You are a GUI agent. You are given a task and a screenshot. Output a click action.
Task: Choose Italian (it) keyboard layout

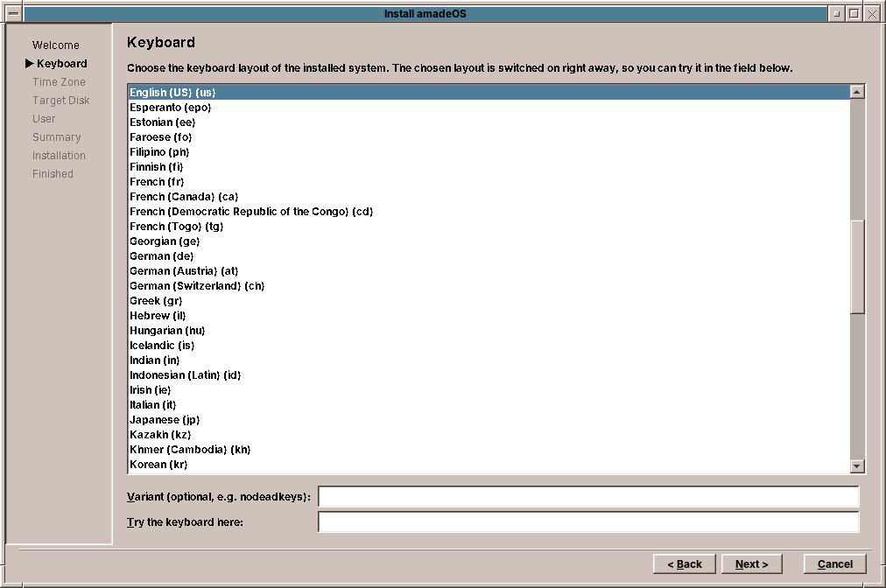coord(489,405)
